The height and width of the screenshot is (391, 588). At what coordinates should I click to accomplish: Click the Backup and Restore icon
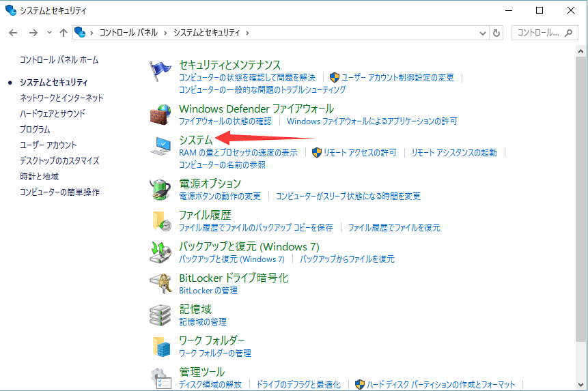(x=160, y=252)
